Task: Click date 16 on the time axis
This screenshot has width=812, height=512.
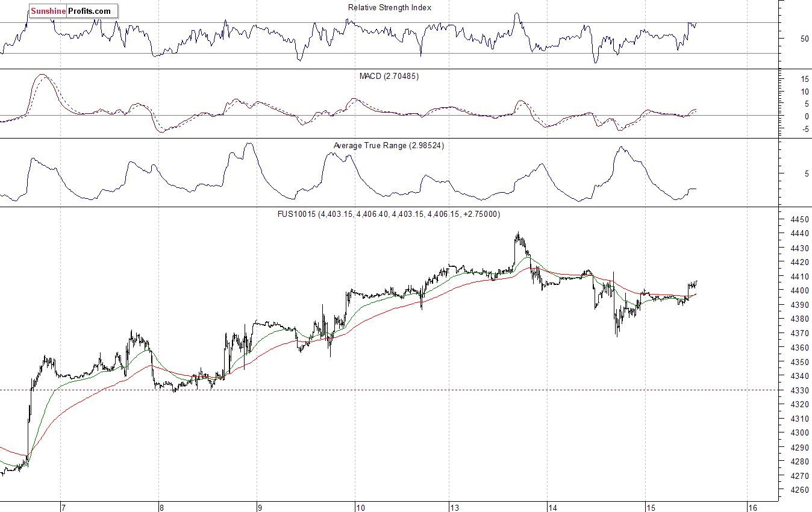Action: 752,507
